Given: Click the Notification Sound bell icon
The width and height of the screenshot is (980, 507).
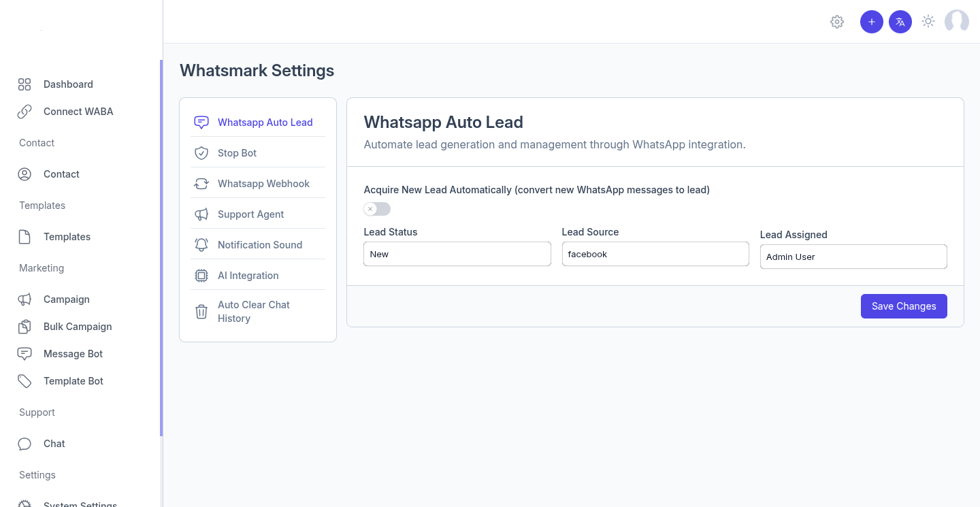Looking at the screenshot, I should click(201, 245).
